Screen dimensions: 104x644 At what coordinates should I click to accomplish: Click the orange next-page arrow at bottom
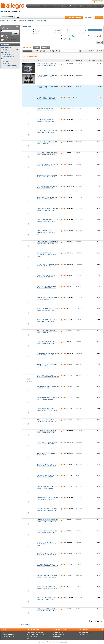[x=102, y=621]
